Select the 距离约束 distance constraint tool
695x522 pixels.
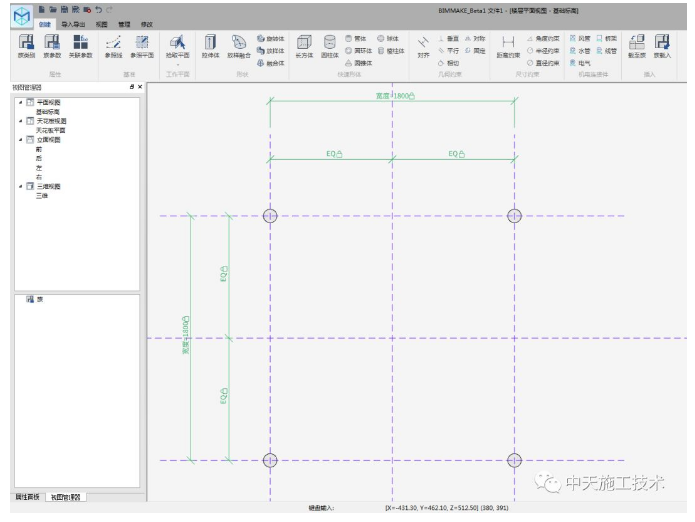point(508,47)
